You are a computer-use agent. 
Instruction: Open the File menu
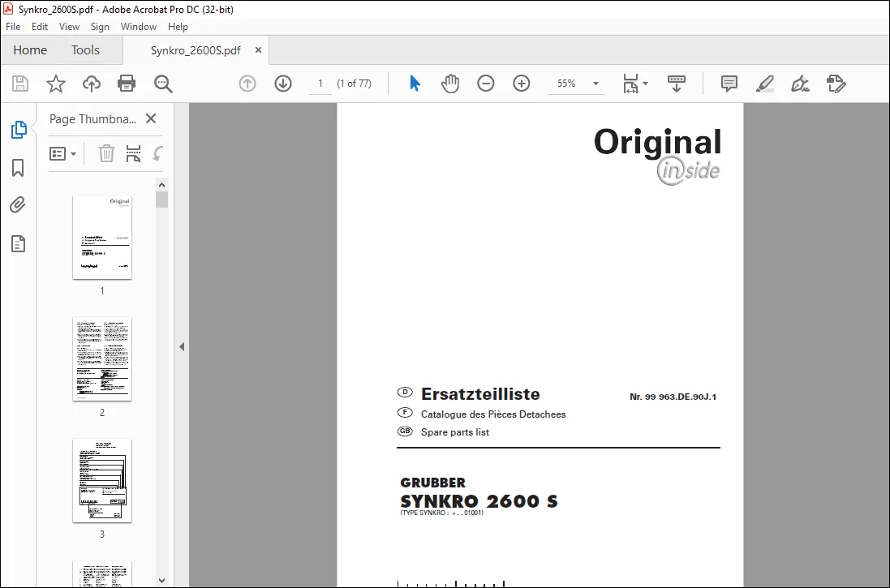pos(13,27)
